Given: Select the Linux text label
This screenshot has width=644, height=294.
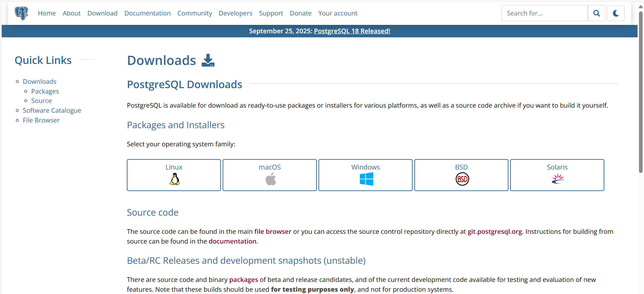Looking at the screenshot, I should 174,167.
